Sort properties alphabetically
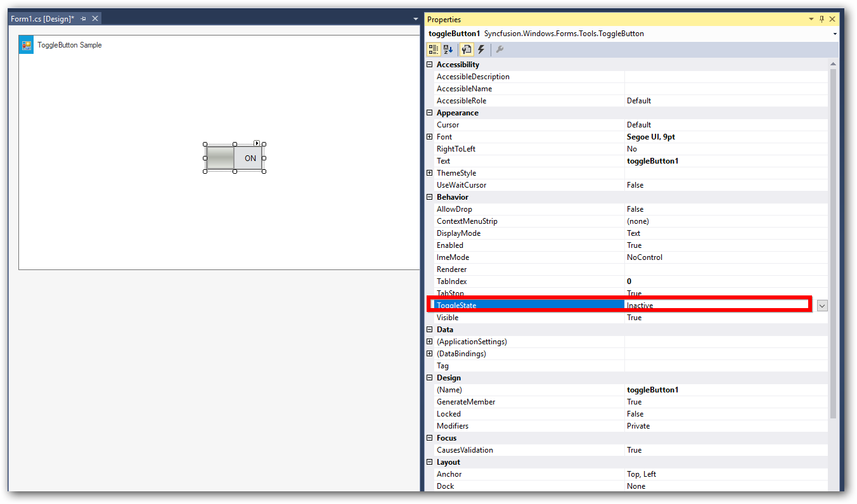 pyautogui.click(x=449, y=49)
